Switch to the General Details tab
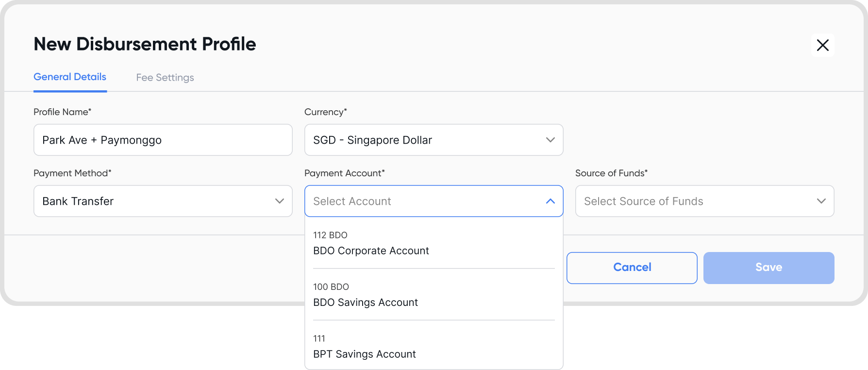Viewport: 868px width, 370px height. coord(70,77)
